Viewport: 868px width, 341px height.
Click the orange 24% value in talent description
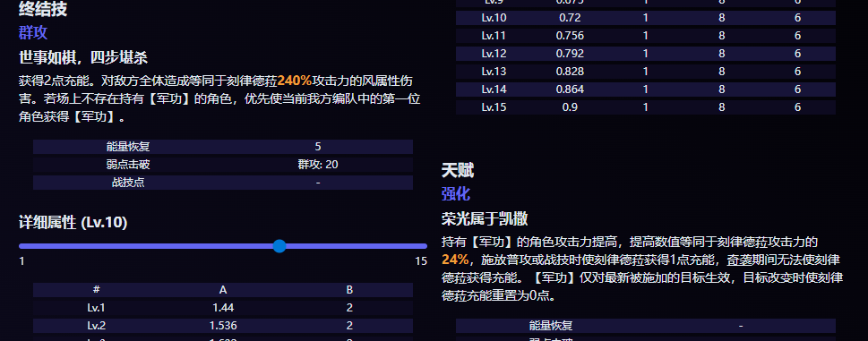click(455, 260)
